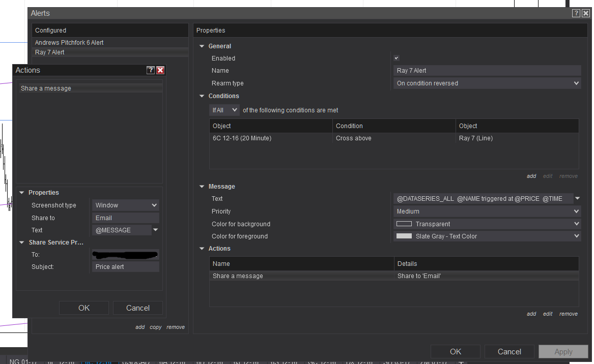Open the Color for background dropdown
Screen dimensions: 594x364
click(x=487, y=224)
